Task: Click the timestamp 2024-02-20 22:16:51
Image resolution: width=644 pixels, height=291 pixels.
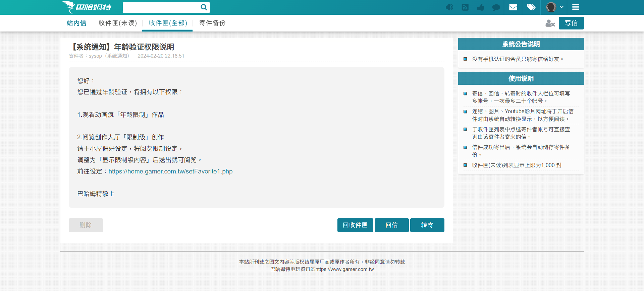Action: (161, 56)
